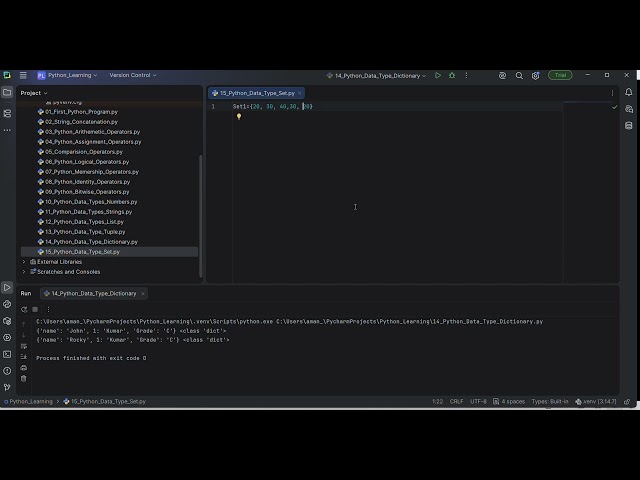
Task: Toggle read-only lock in status bar
Action: pyautogui.click(x=627, y=402)
